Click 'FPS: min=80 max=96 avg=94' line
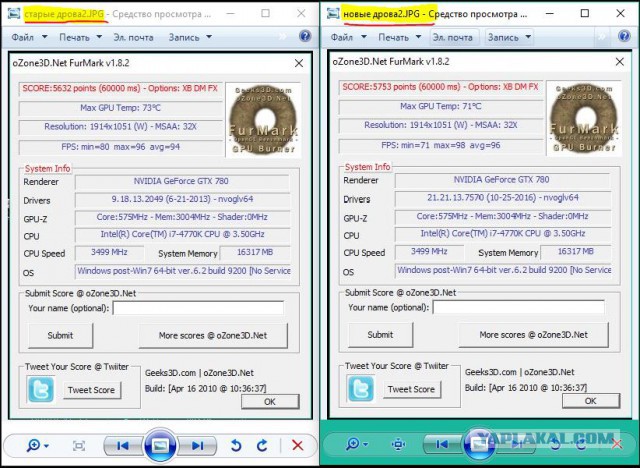Screen dimensions: 640x468 point(120,146)
